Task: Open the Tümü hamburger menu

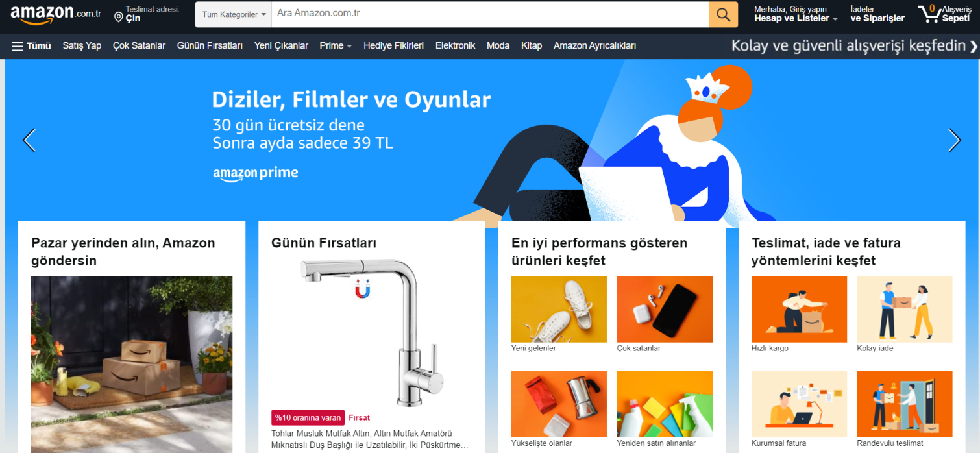Action: tap(31, 45)
